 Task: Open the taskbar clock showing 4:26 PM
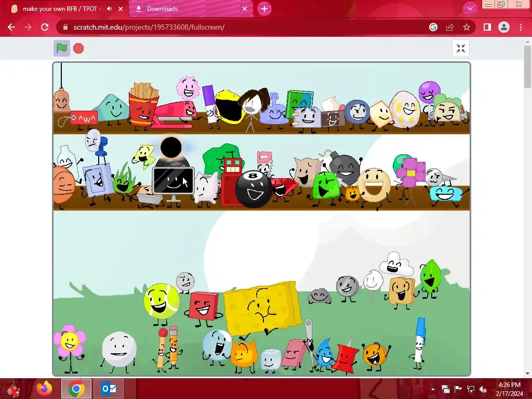pos(509,389)
